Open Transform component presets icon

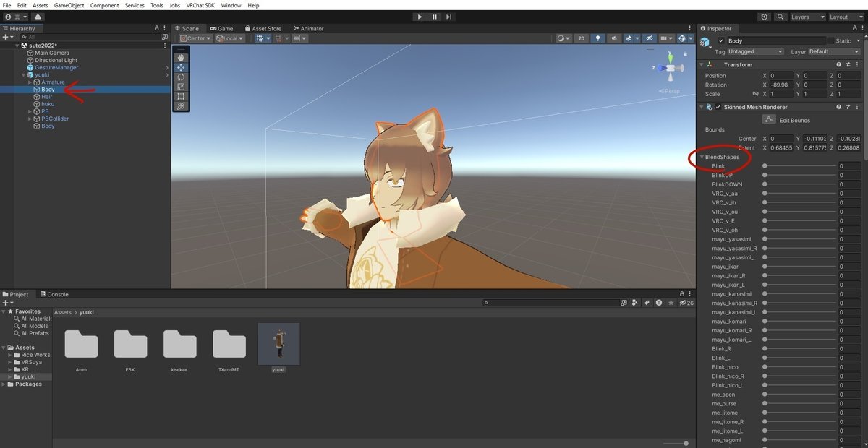[849, 65]
